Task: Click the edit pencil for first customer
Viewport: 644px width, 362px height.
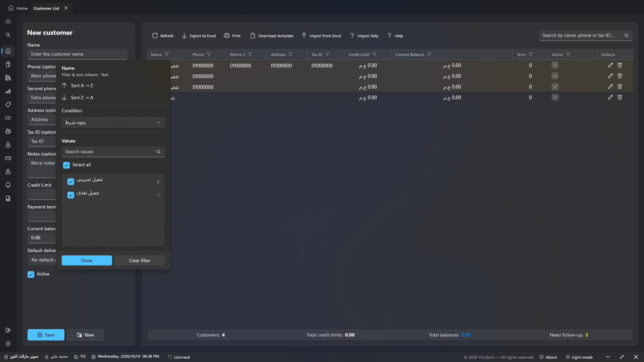Action: (610, 65)
